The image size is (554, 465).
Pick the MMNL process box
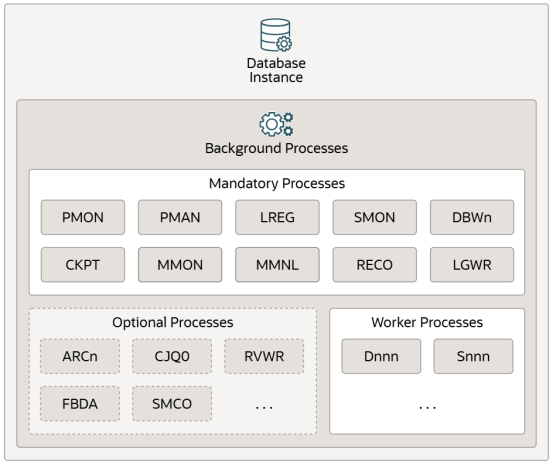[277, 265]
